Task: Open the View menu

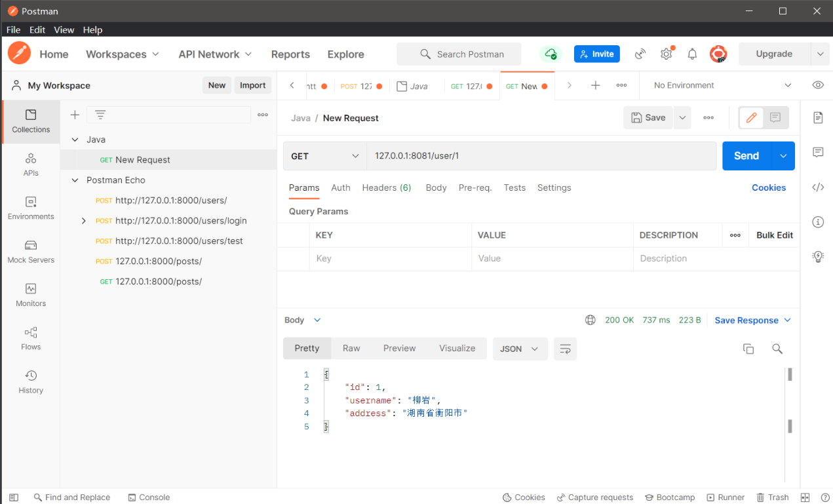Action: coord(64,29)
